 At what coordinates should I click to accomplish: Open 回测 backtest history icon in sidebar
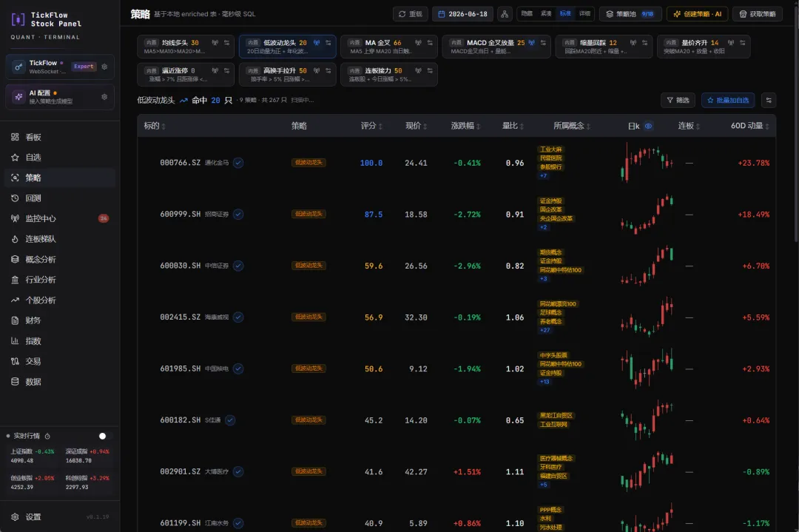[x=15, y=198]
